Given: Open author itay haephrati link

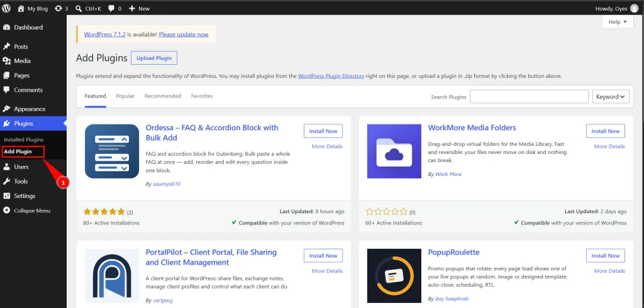Looking at the screenshot, I should point(452,299).
